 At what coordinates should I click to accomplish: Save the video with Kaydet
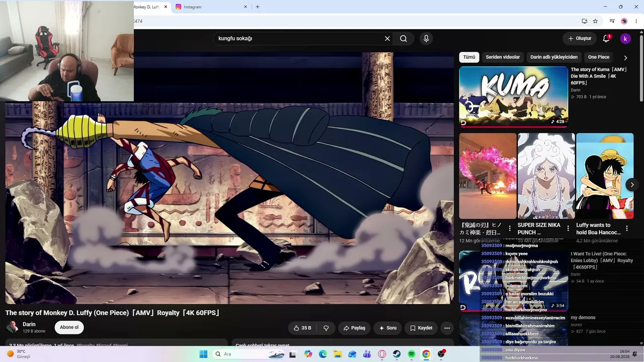[x=421, y=328]
